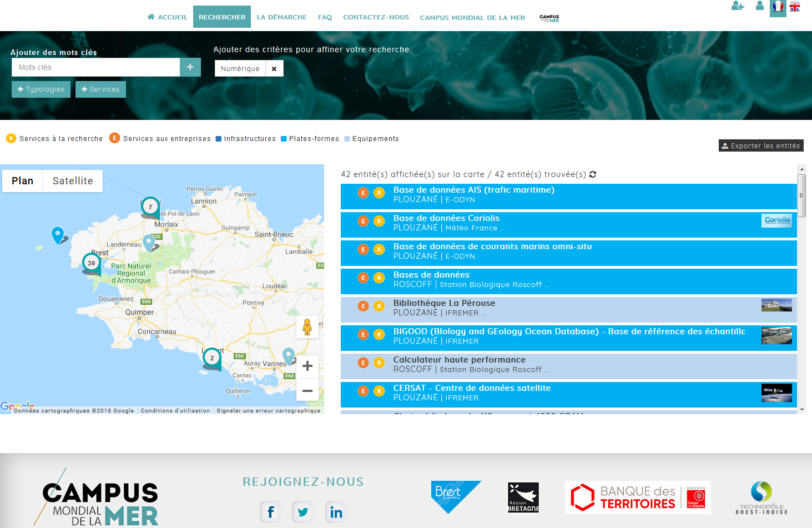The width and height of the screenshot is (812, 528).
Task: Open Base de données de courants marins entry
Action: click(x=569, y=253)
